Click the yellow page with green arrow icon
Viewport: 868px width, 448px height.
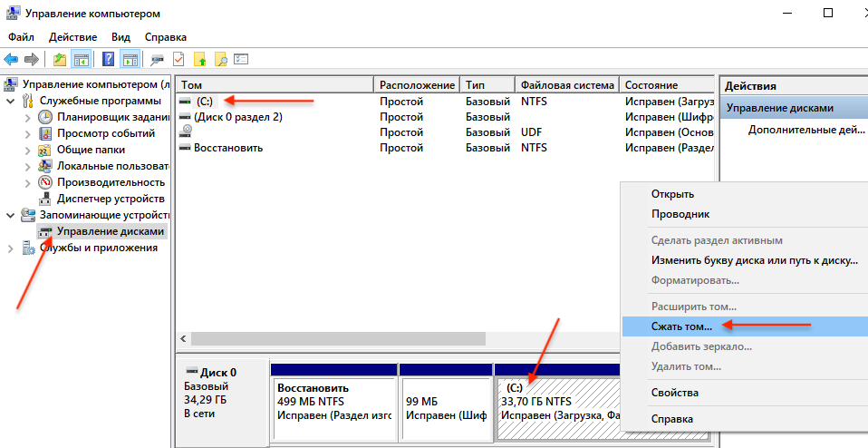(x=200, y=59)
